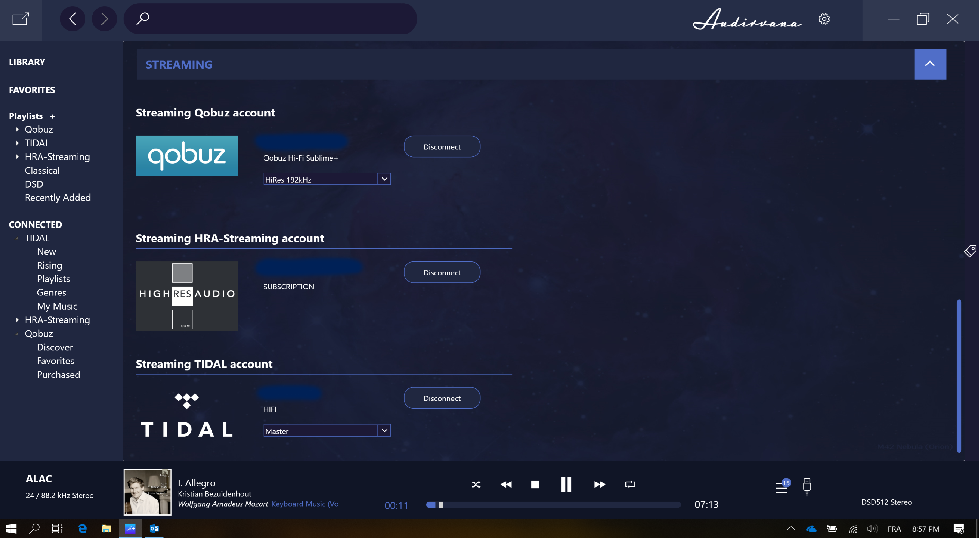Click the track progress bar

tap(553, 504)
